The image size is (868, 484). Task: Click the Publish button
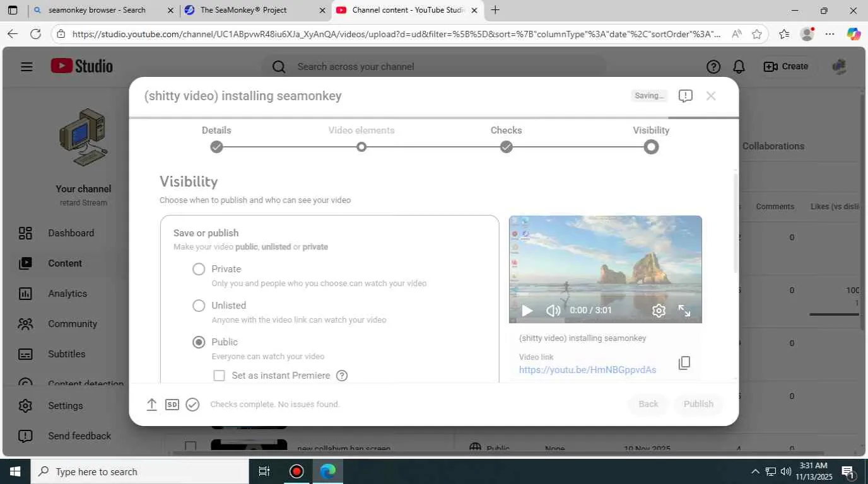tap(698, 404)
